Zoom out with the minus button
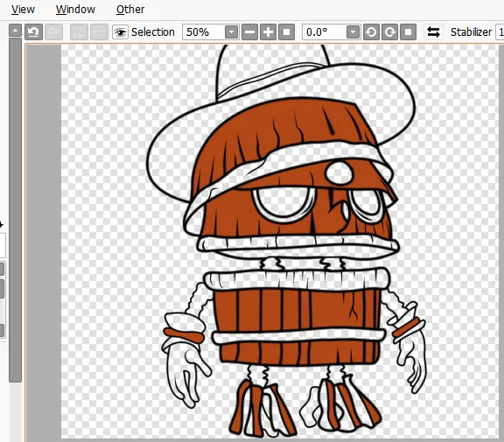 click(249, 32)
